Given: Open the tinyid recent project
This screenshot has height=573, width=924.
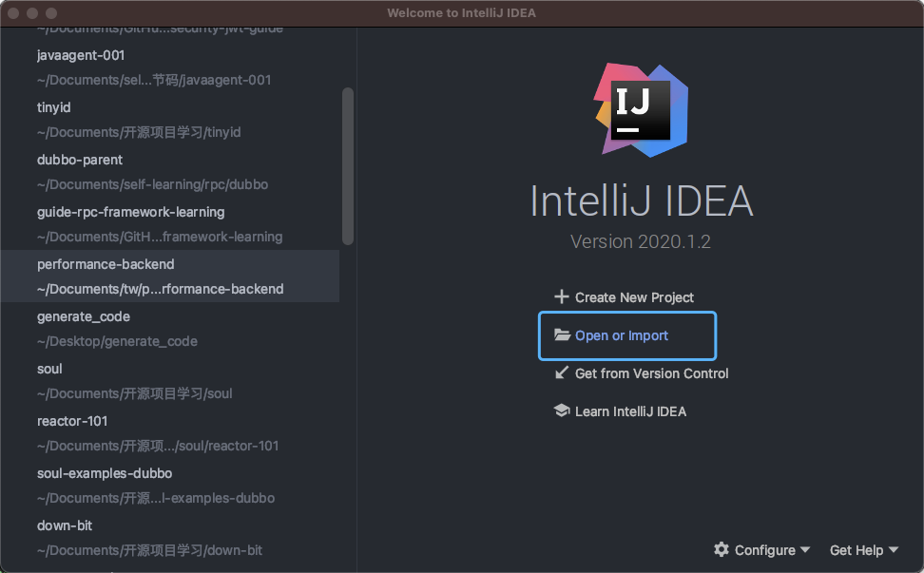Looking at the screenshot, I should click(170, 120).
